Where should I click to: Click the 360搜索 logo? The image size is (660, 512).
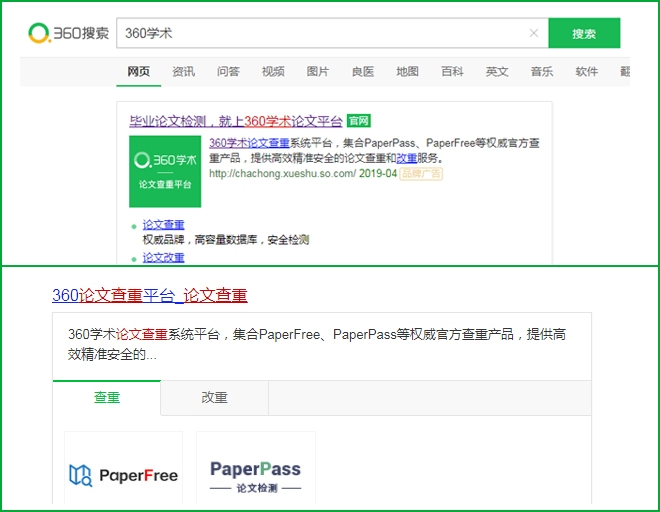(69, 33)
